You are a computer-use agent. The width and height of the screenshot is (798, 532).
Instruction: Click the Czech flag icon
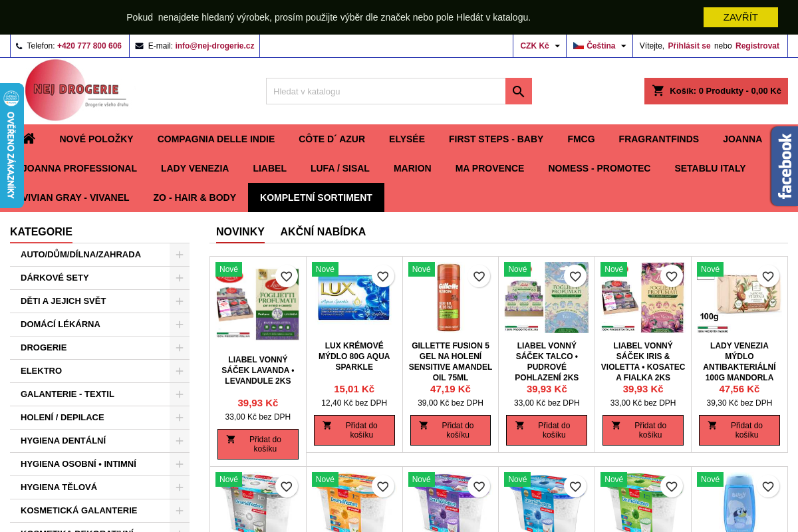point(579,46)
